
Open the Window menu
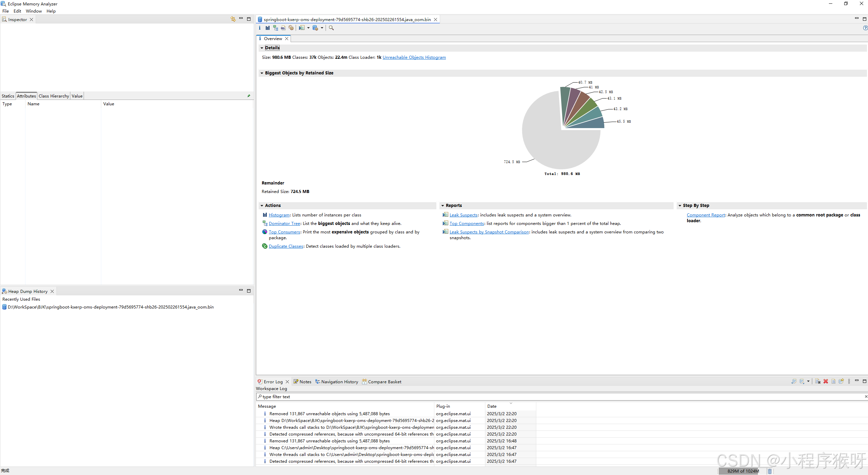[x=34, y=11]
